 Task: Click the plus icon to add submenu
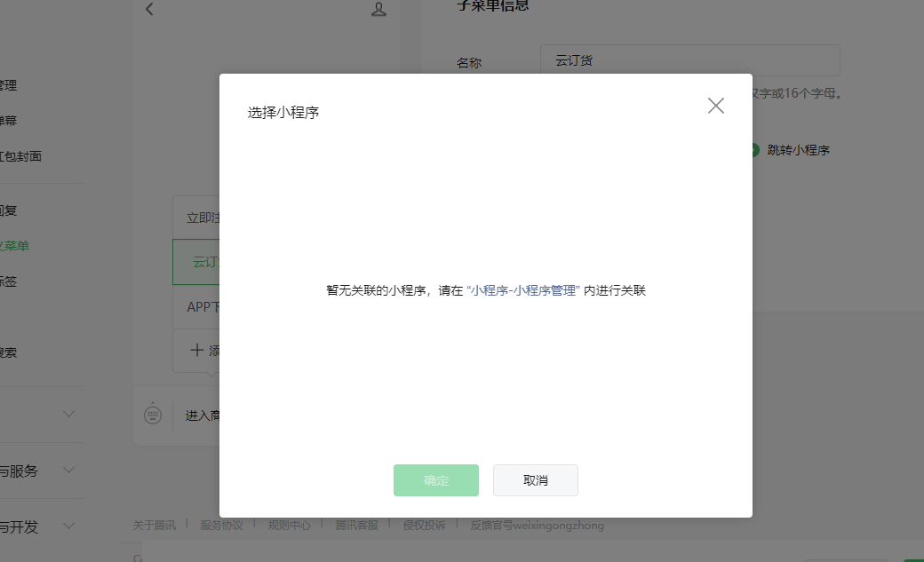click(x=197, y=350)
